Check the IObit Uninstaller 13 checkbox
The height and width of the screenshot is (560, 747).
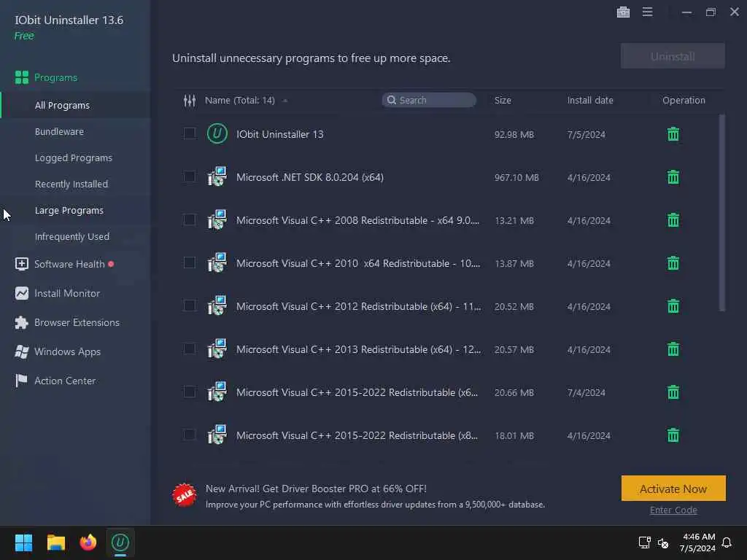tap(190, 133)
